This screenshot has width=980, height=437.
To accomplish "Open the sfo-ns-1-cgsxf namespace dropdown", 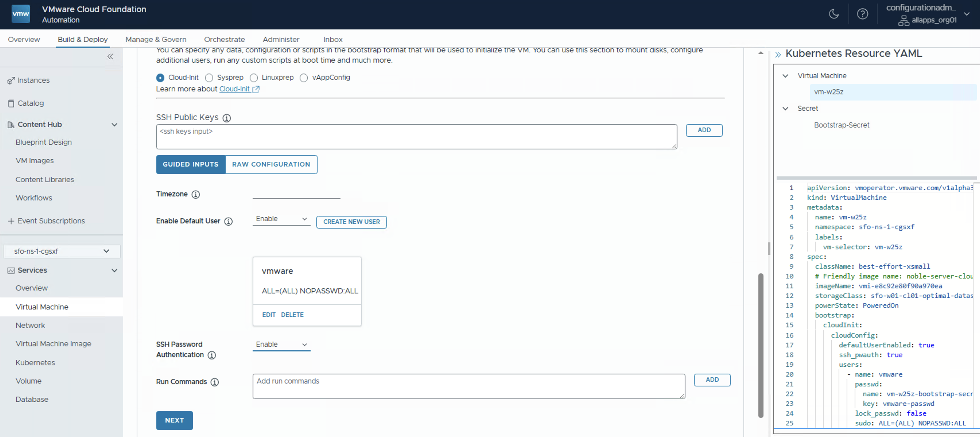I will click(x=62, y=251).
